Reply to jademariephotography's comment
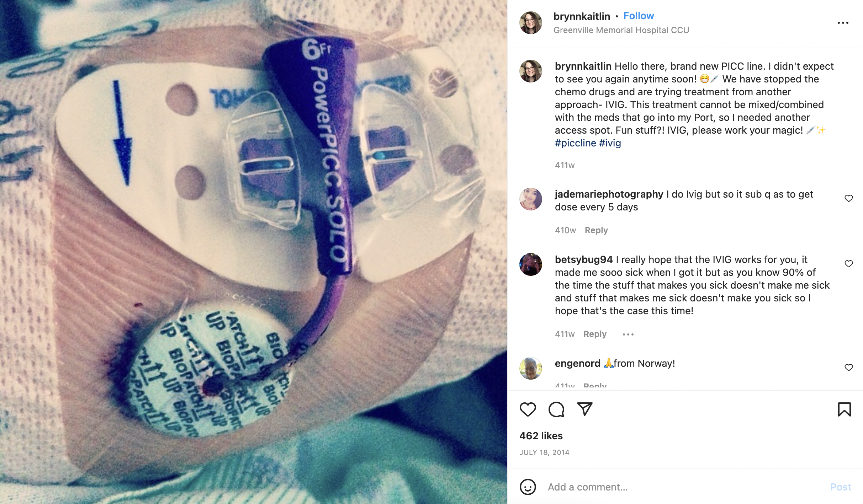Image resolution: width=863 pixels, height=504 pixels. 596,230
